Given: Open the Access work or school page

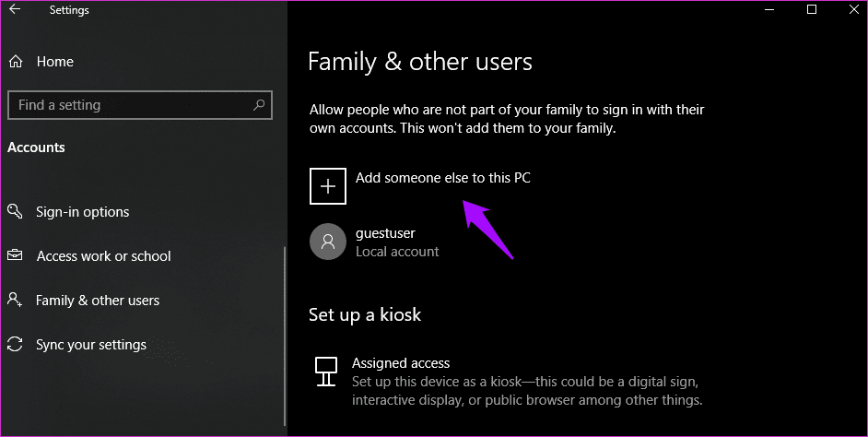Looking at the screenshot, I should pyautogui.click(x=103, y=256).
